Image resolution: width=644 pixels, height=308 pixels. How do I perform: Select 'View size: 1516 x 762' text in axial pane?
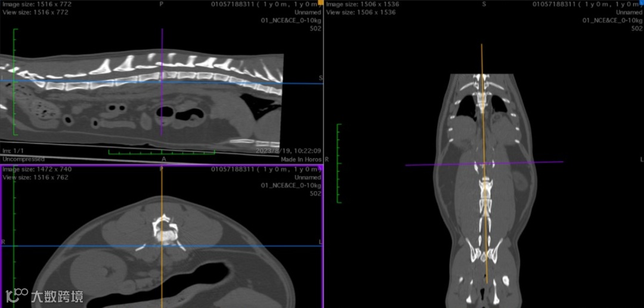pyautogui.click(x=35, y=177)
